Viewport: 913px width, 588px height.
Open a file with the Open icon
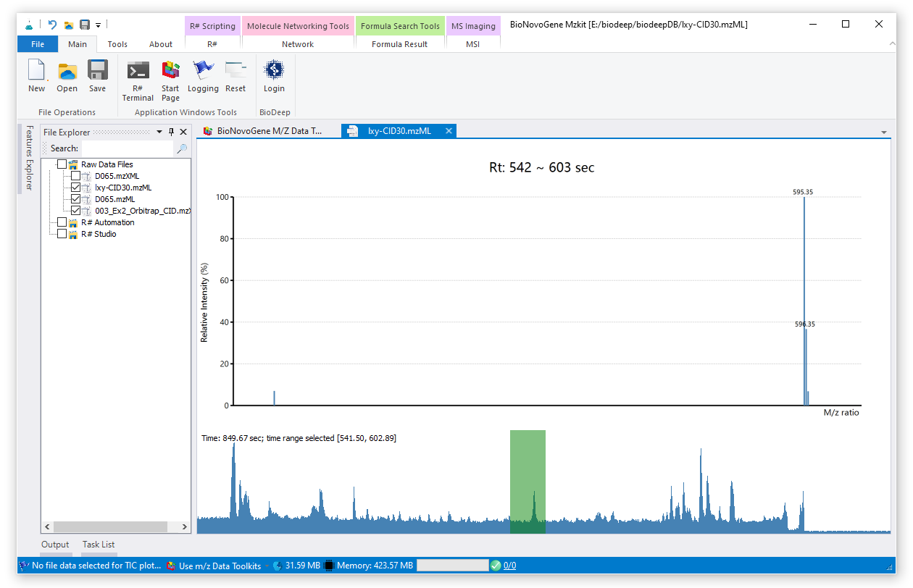(67, 71)
